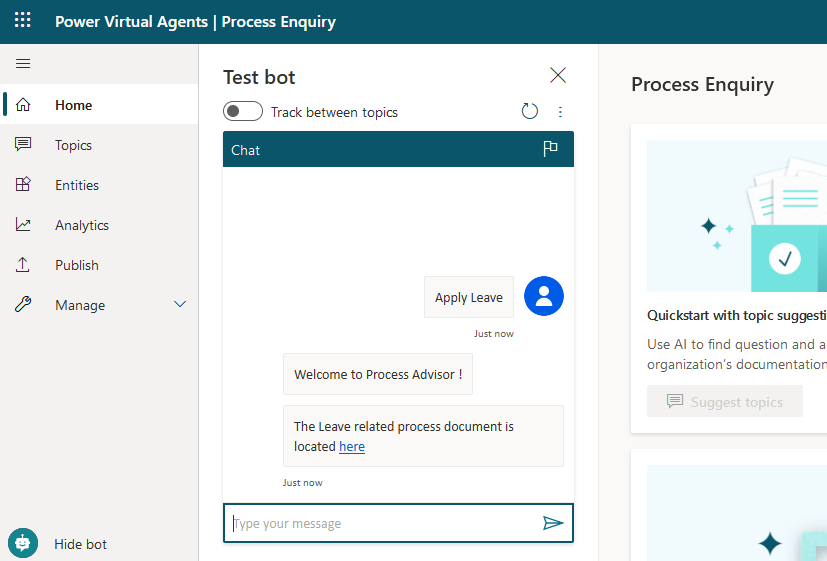Click 'Just now' under bot reply
This screenshot has width=827, height=561.
(x=302, y=482)
